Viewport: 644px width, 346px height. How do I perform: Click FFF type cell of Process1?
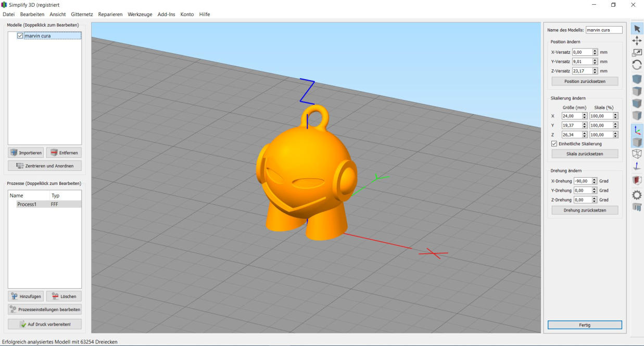55,204
